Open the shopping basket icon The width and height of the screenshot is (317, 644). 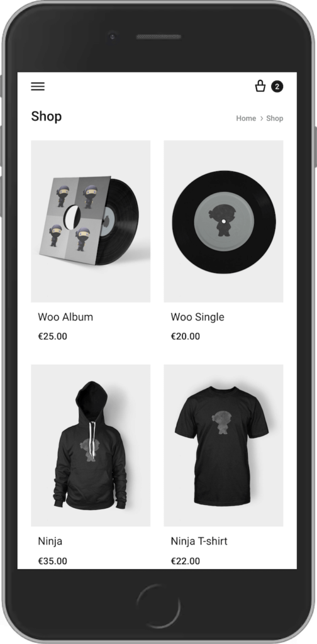[x=260, y=86]
